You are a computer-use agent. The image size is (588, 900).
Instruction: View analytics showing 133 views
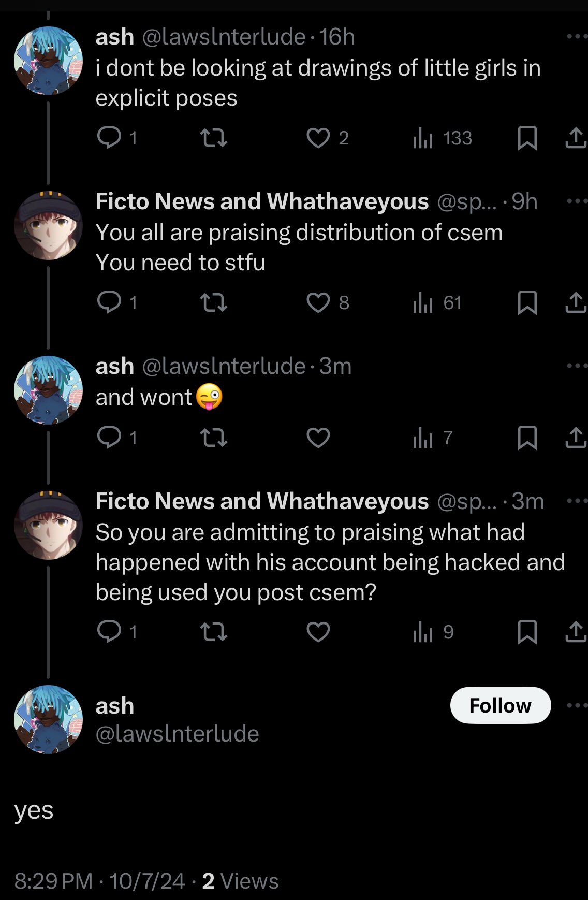(442, 138)
